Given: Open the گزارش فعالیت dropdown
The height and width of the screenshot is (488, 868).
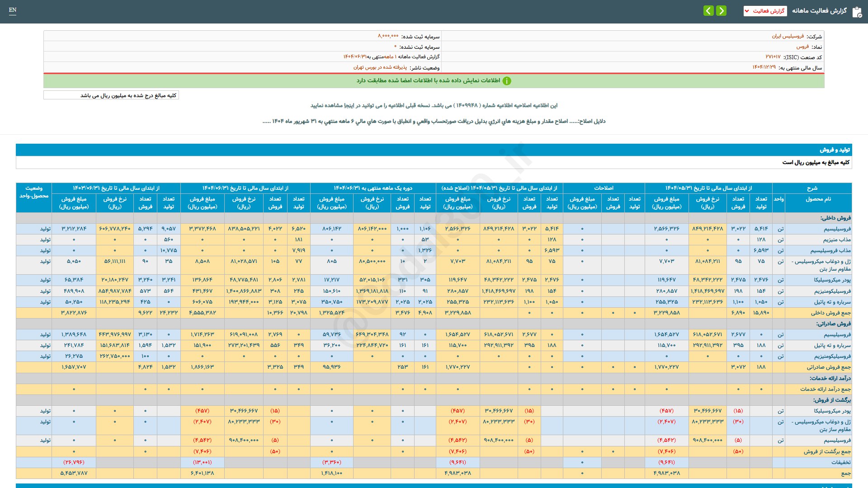Looking at the screenshot, I should coord(765,11).
